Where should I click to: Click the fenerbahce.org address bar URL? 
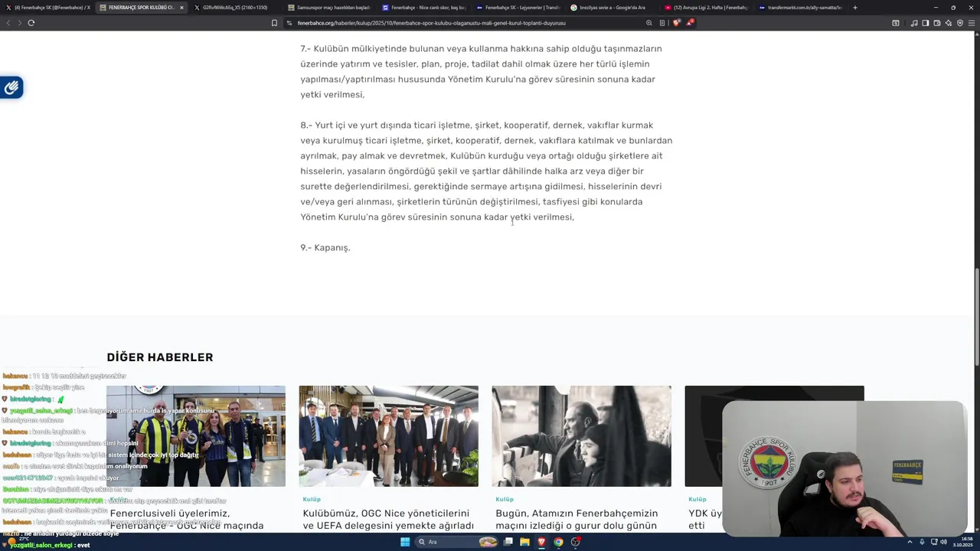(431, 23)
